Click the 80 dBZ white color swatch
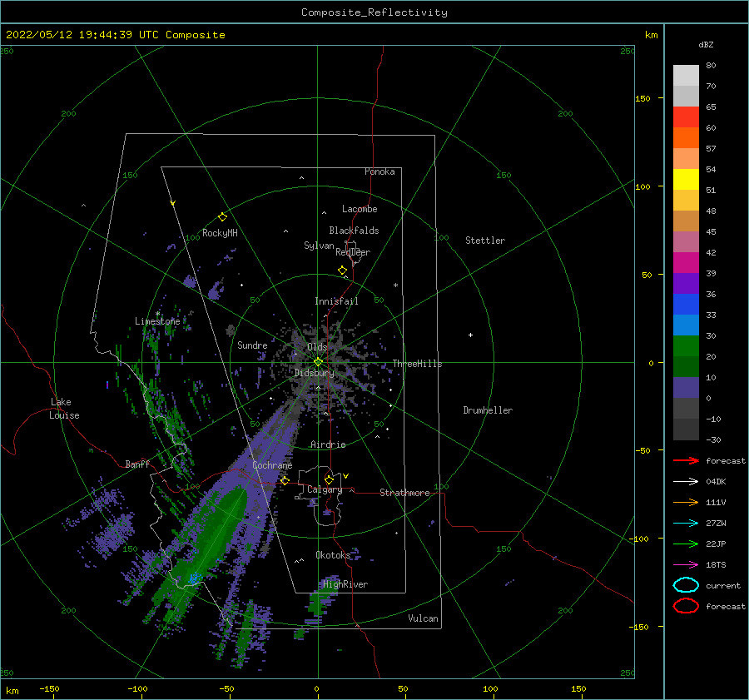The height and width of the screenshot is (700, 749). tap(686, 76)
